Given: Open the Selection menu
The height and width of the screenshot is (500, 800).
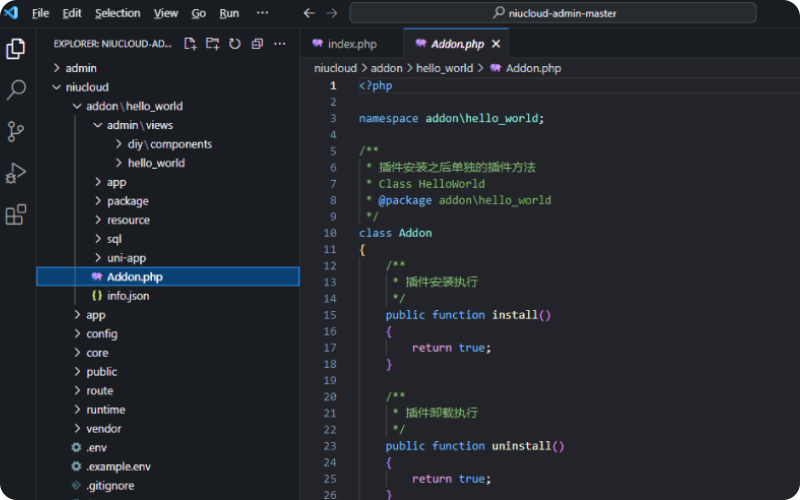Looking at the screenshot, I should tap(117, 13).
